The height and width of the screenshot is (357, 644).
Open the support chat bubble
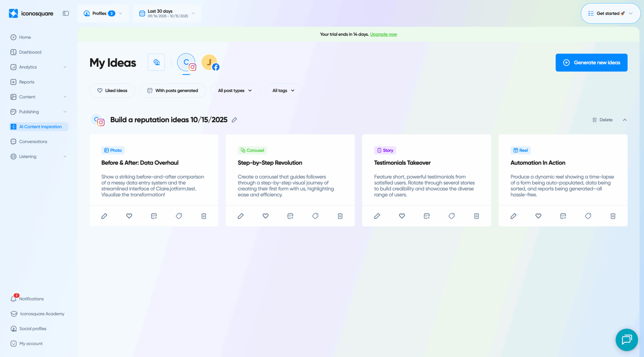(x=627, y=340)
